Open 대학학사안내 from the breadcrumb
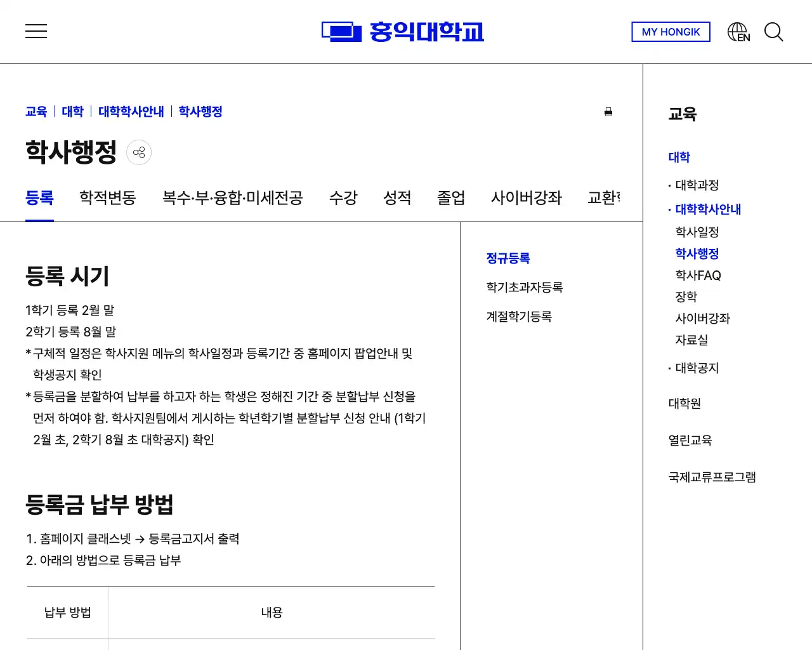The height and width of the screenshot is (650, 812). [131, 112]
